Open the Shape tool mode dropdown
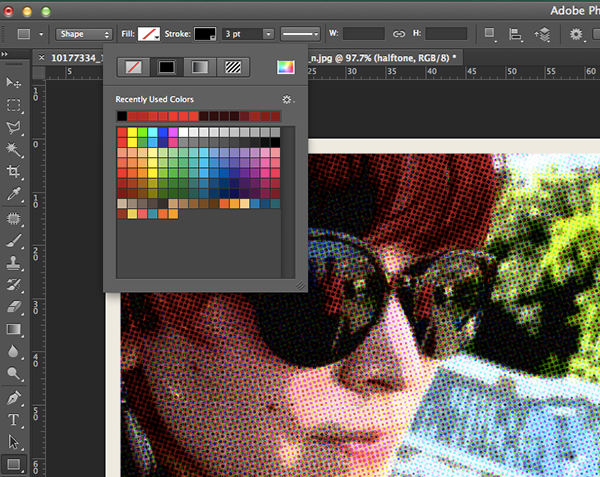600x477 pixels. 84,33
